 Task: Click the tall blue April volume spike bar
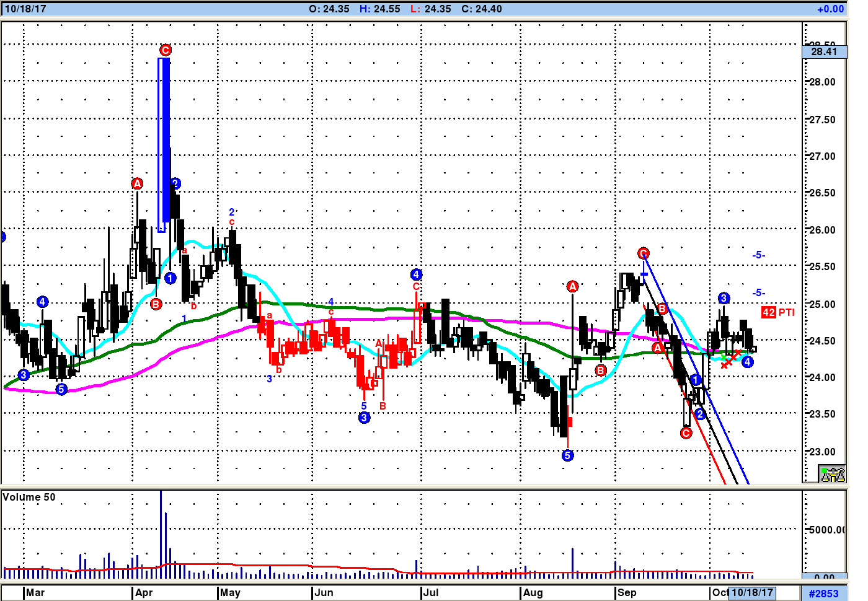161,527
